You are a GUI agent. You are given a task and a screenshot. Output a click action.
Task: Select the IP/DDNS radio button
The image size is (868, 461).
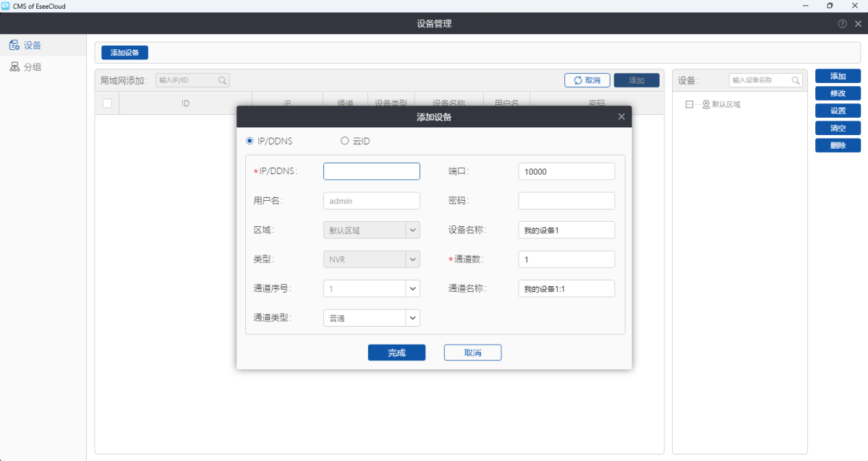250,141
